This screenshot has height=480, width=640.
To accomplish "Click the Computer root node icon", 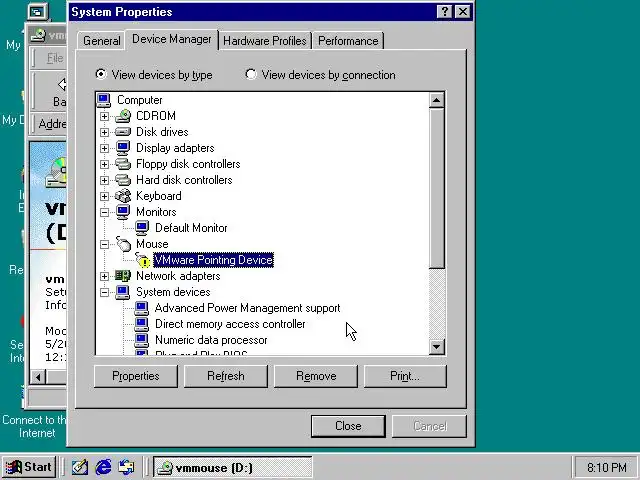I will pos(104,100).
